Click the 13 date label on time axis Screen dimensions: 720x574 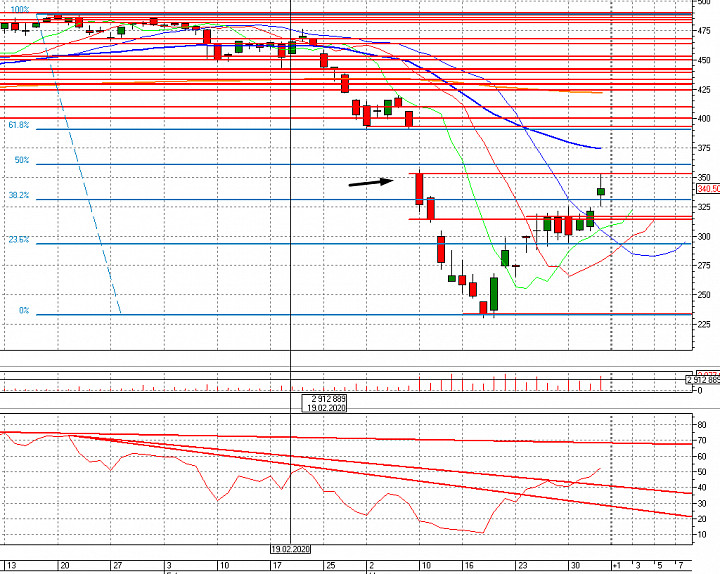[x=11, y=565]
